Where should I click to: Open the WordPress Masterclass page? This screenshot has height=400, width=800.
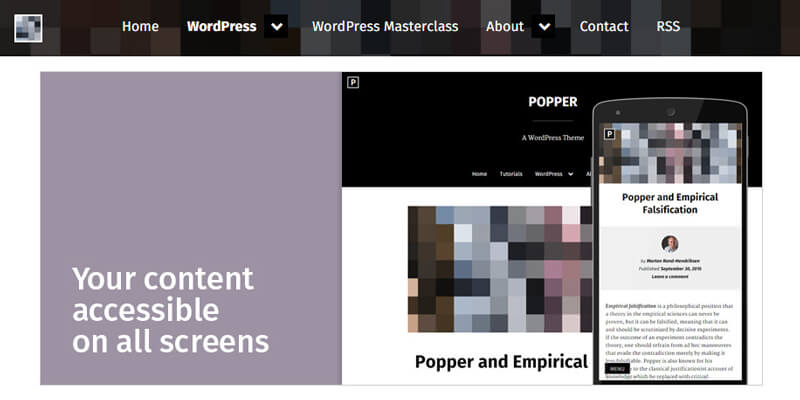[385, 27]
